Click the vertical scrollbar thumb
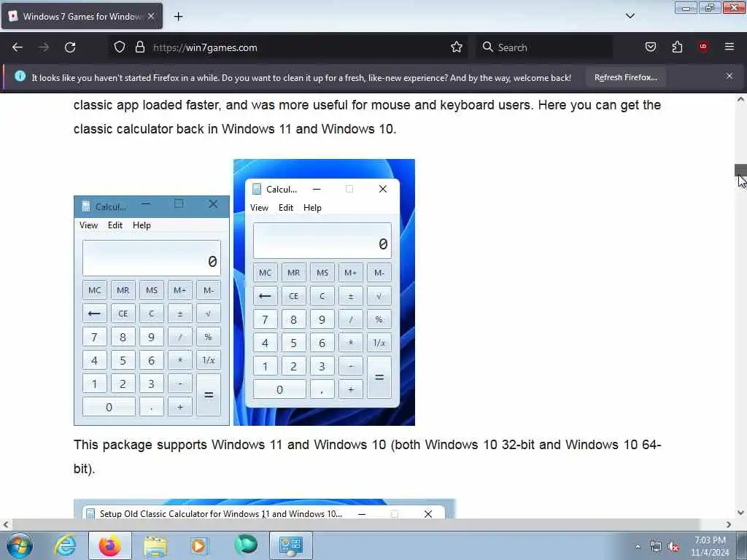 click(740, 171)
